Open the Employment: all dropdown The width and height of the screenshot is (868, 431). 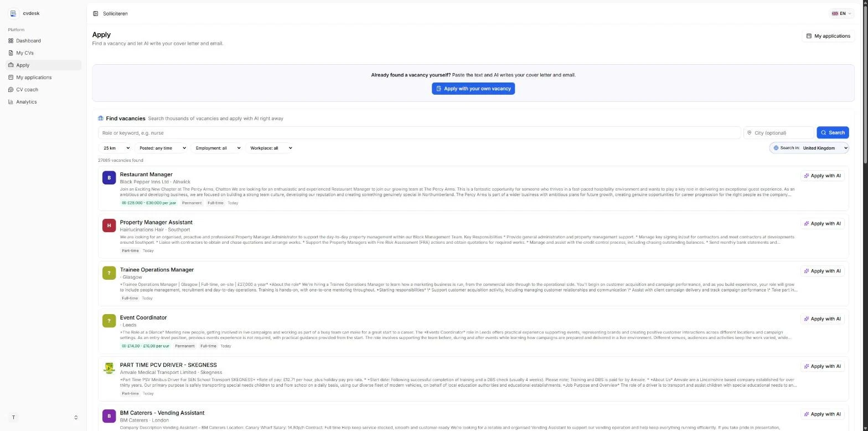[216, 148]
